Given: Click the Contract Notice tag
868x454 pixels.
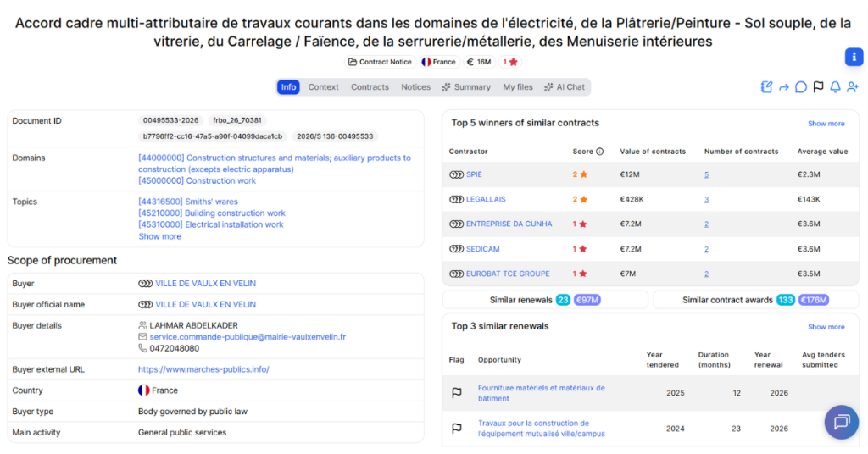Looking at the screenshot, I should pyautogui.click(x=380, y=62).
